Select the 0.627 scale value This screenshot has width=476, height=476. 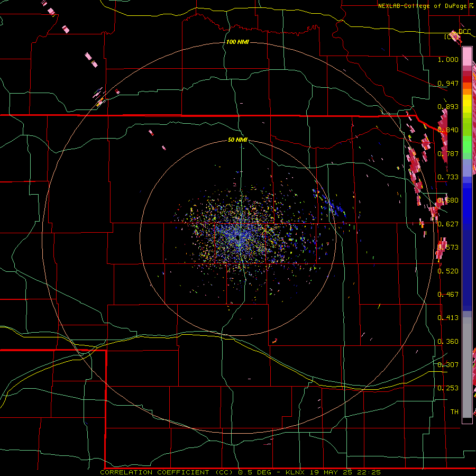tap(448, 224)
